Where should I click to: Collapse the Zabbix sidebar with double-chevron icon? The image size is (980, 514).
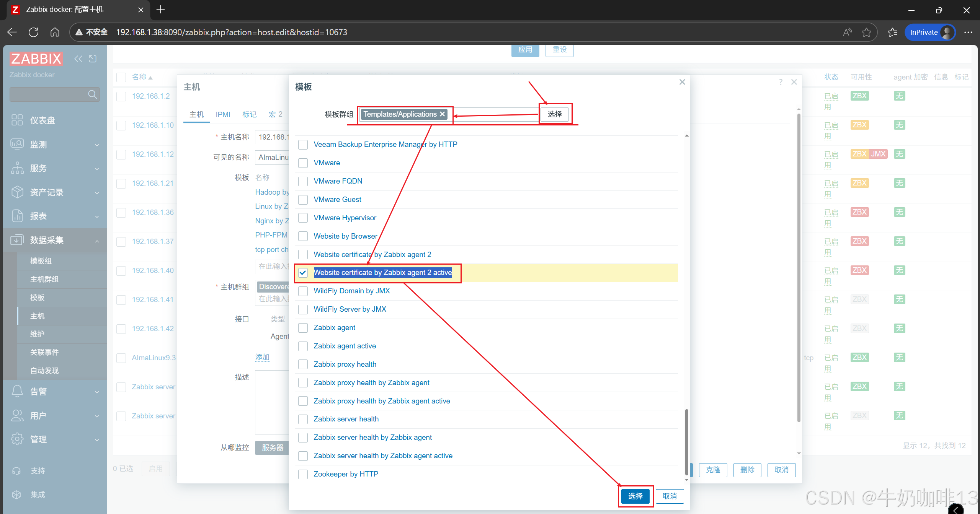coord(78,59)
